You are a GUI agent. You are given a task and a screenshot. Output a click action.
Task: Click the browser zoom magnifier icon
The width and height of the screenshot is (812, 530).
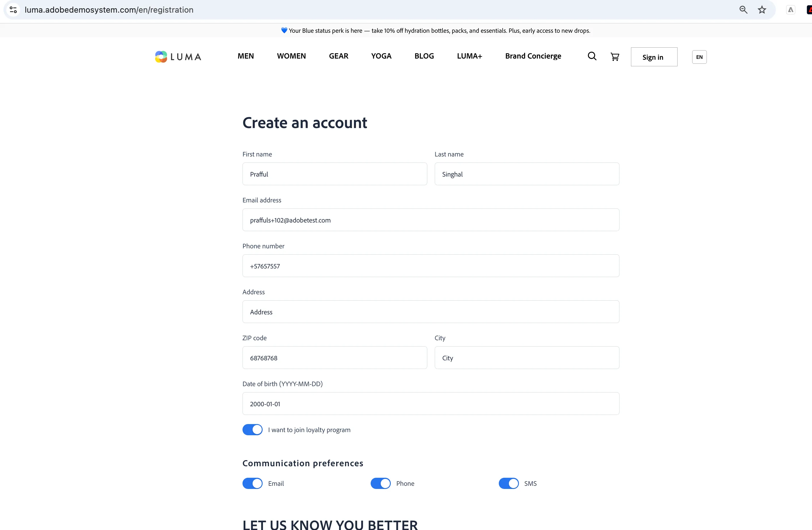click(743, 9)
